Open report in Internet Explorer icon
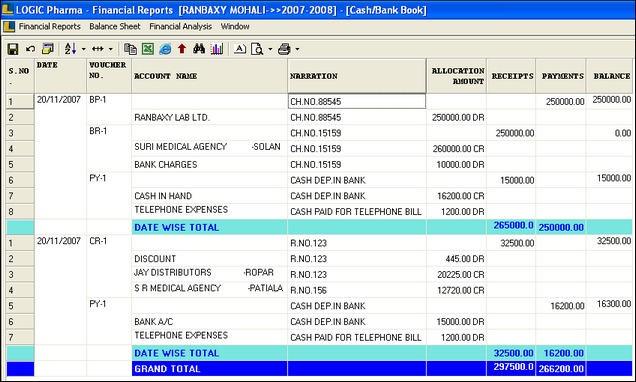Viewport: 636px width, 382px height. pyautogui.click(x=165, y=49)
